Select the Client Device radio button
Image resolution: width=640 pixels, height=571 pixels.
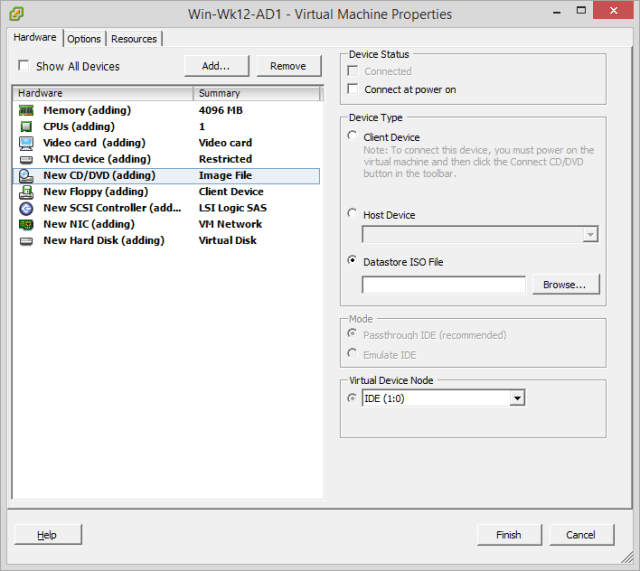pos(352,136)
